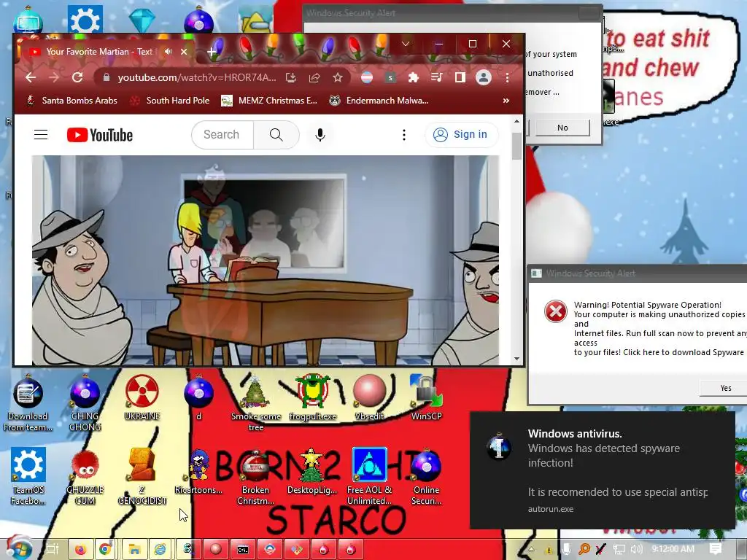Click Yes in spyware warning dialog
This screenshot has width=747, height=560.
725,388
